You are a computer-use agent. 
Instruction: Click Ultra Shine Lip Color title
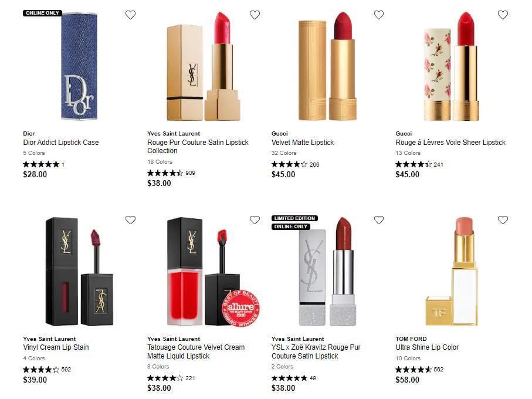click(427, 347)
